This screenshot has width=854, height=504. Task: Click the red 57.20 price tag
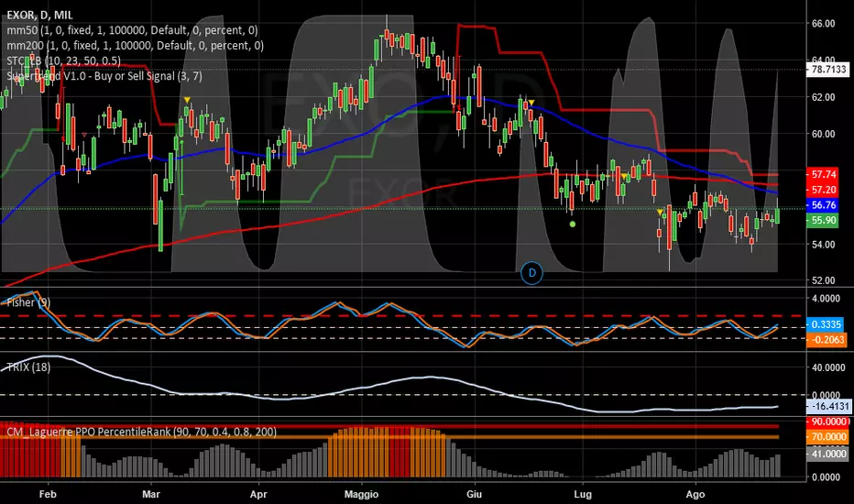pos(823,190)
